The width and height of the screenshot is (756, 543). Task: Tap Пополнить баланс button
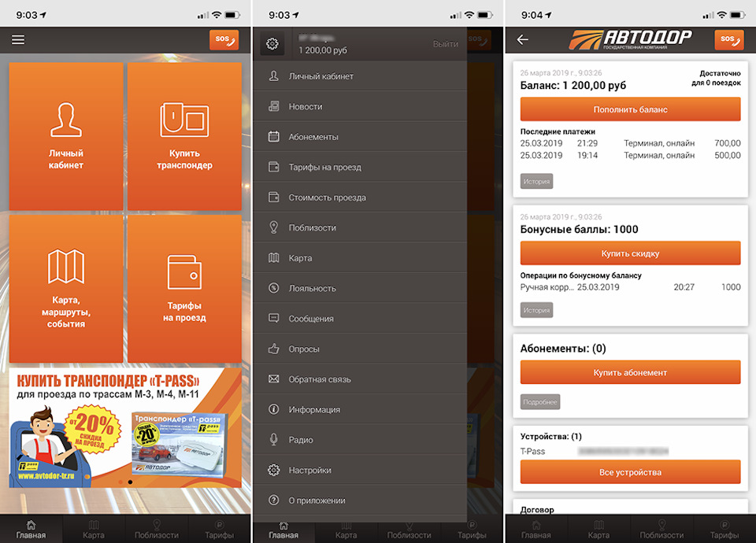pos(630,109)
